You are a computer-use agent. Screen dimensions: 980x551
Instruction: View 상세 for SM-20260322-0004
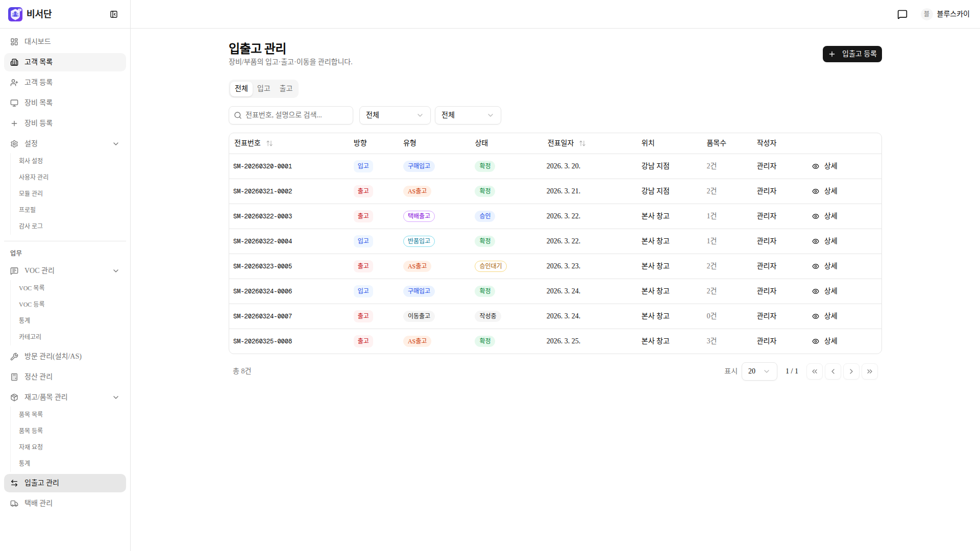825,241
